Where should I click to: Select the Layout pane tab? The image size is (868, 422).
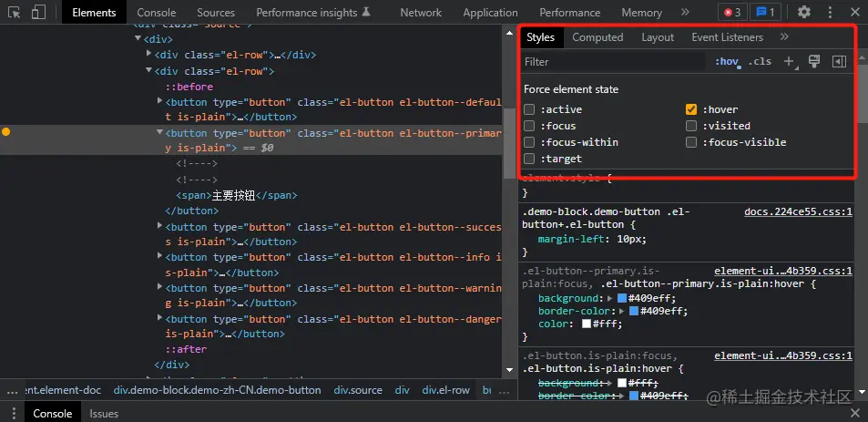click(x=658, y=37)
